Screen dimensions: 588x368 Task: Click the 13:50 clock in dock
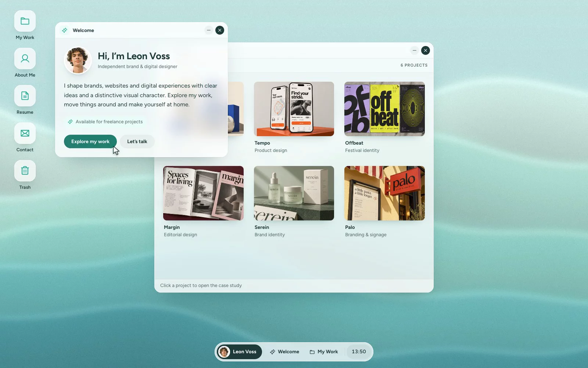pyautogui.click(x=359, y=352)
